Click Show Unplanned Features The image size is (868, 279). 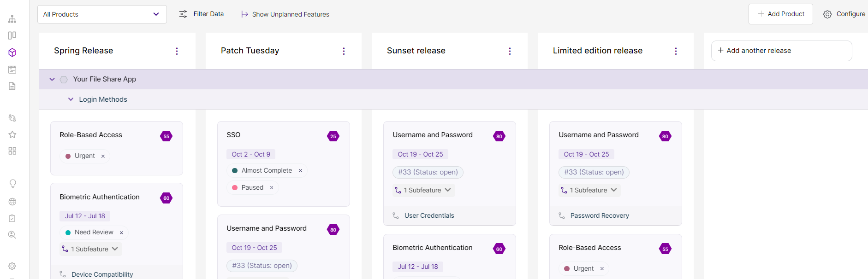click(x=285, y=14)
